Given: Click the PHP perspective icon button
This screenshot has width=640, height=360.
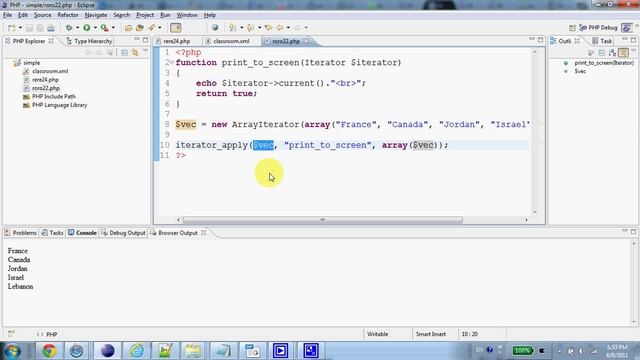Looking at the screenshot, I should click(627, 28).
